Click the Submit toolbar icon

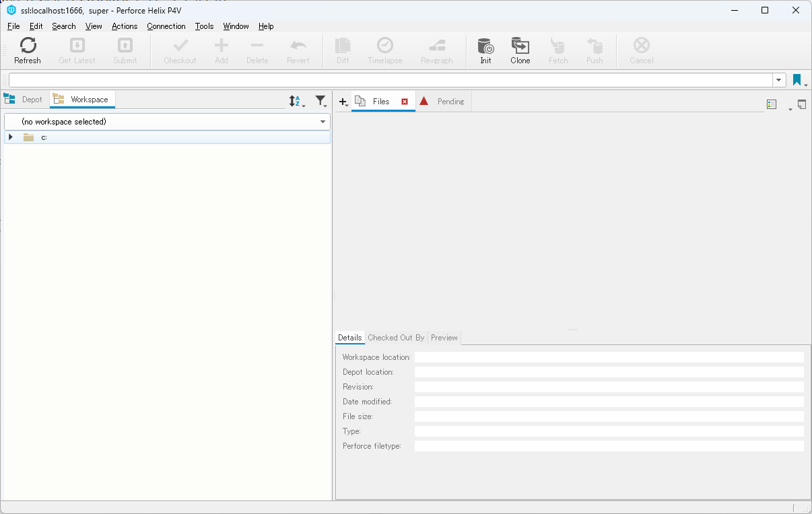pyautogui.click(x=125, y=45)
